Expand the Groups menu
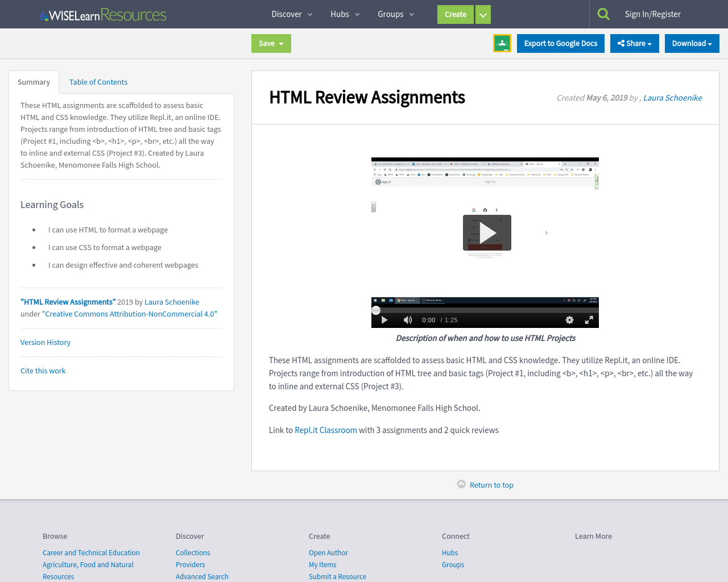 [396, 14]
